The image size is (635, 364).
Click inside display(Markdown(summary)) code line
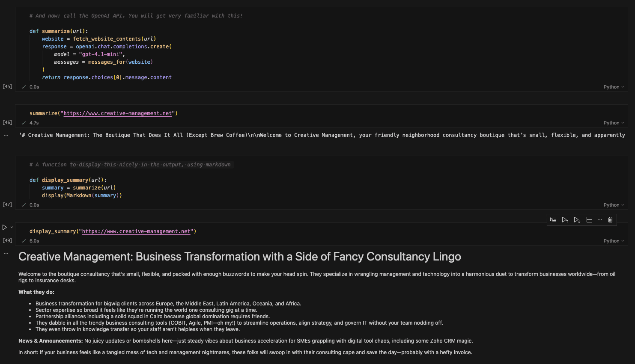click(81, 195)
